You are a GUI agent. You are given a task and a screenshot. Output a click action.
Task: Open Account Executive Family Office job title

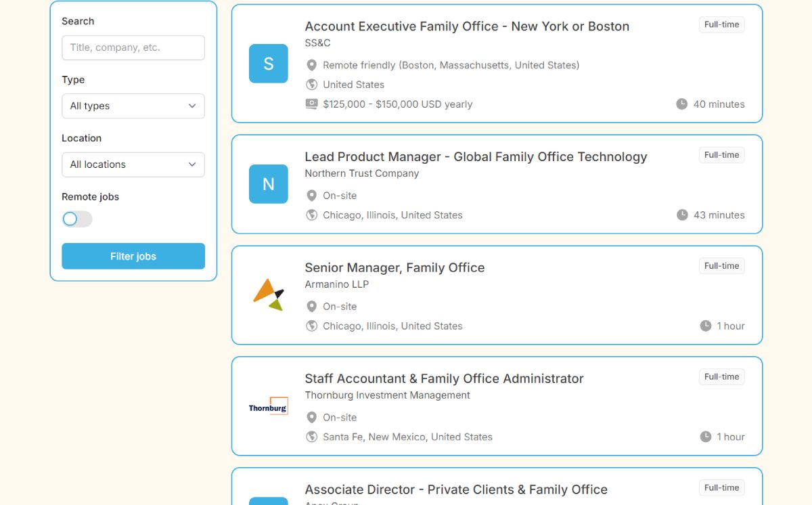(x=467, y=26)
